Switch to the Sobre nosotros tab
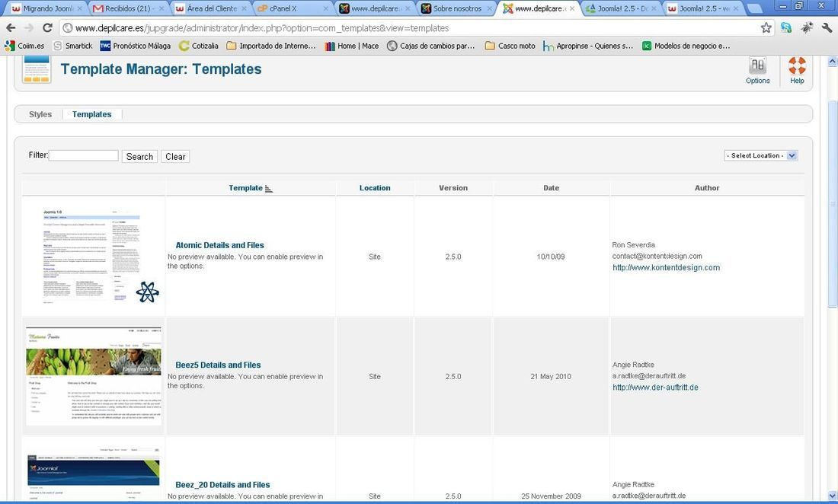Viewport: 838px width, 504px height. tap(454, 8)
